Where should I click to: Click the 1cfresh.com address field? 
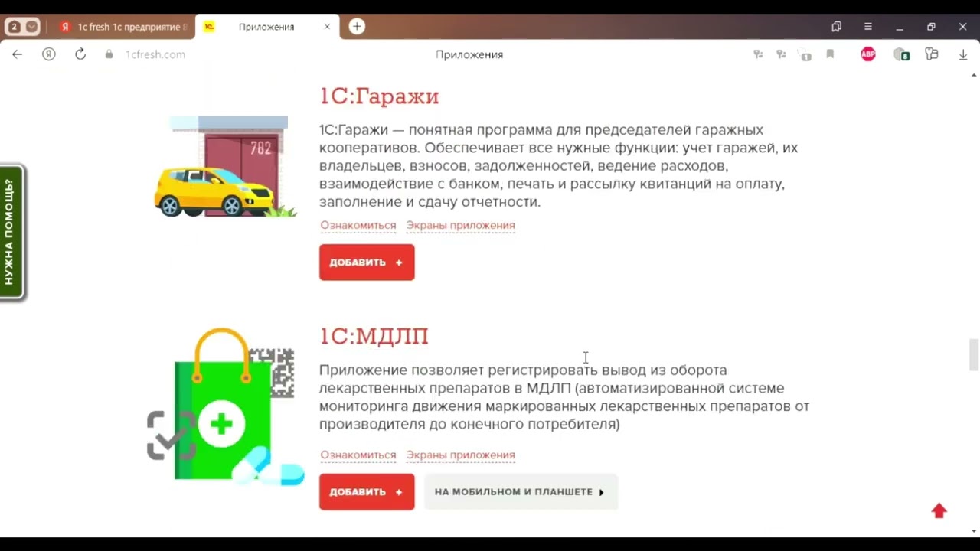[x=155, y=54]
